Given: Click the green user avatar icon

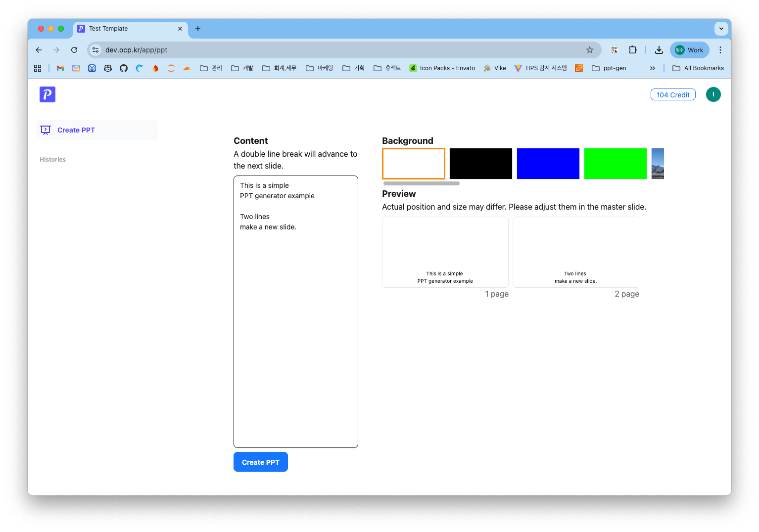Looking at the screenshot, I should 713,94.
